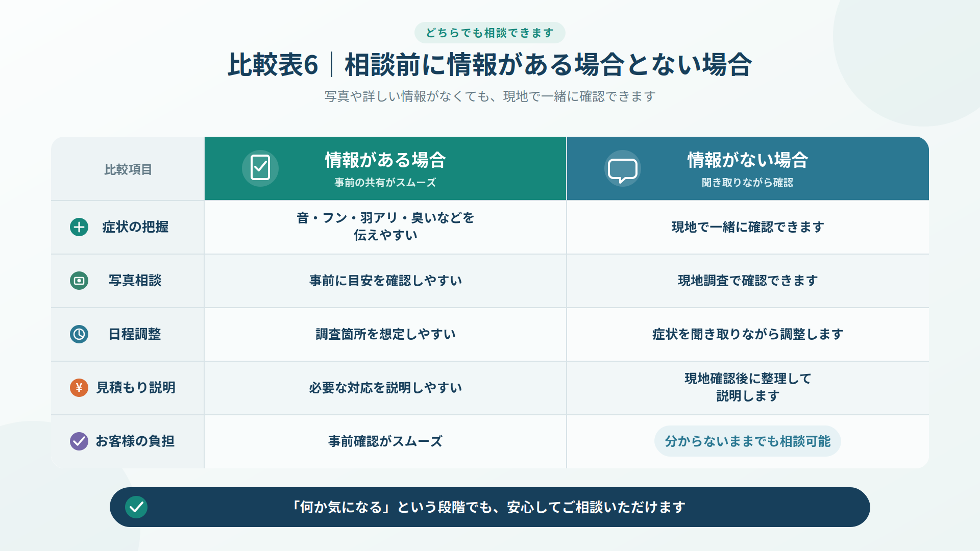Click the 分からないままでも相談可能 badge
Viewport: 980px width, 551px height.
point(747,441)
